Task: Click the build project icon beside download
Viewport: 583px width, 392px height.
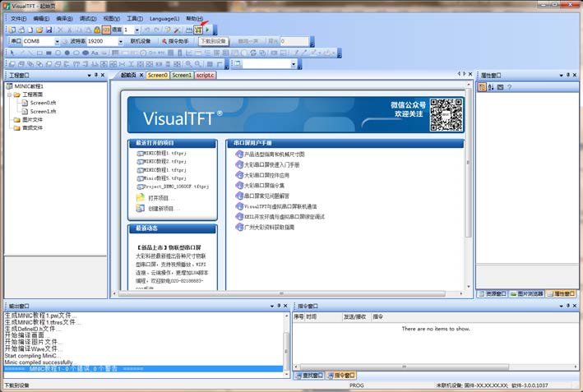Action: [189, 30]
